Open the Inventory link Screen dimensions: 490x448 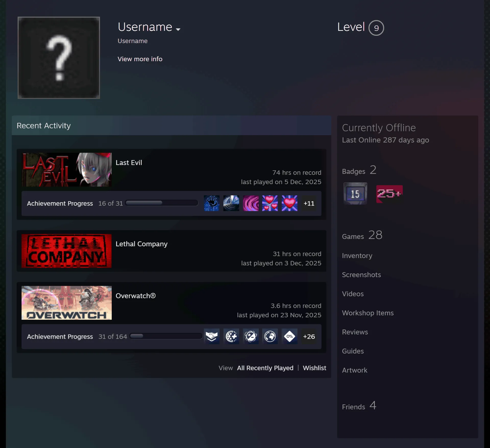click(x=357, y=255)
